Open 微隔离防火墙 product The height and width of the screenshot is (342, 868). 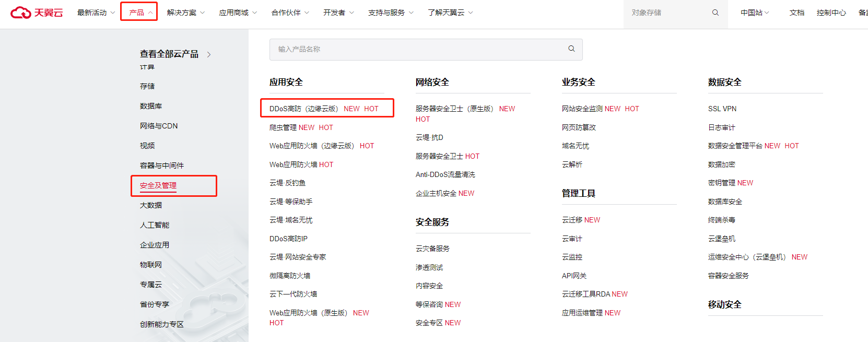click(x=290, y=276)
